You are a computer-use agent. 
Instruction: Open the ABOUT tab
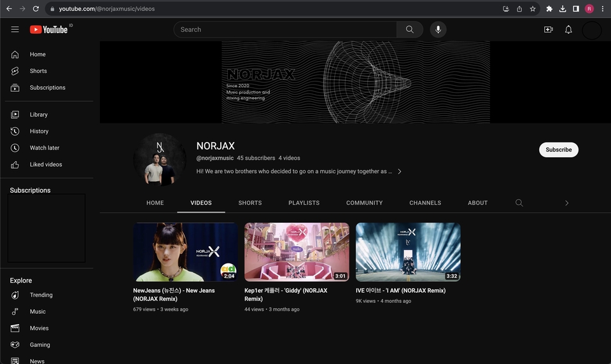(478, 202)
